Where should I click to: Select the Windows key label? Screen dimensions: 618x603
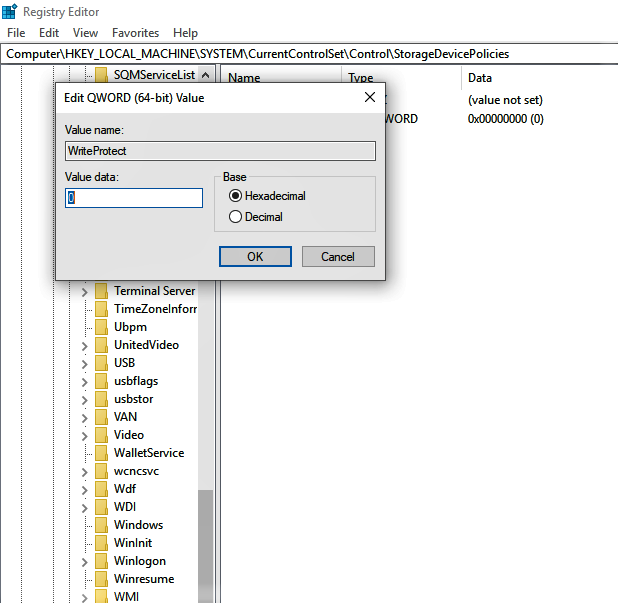coord(138,525)
